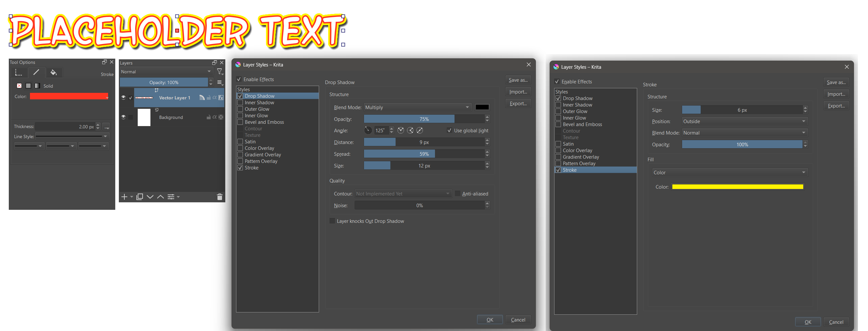Float the Layers docker
Image resolution: width=868 pixels, height=331 pixels.
[x=214, y=63]
